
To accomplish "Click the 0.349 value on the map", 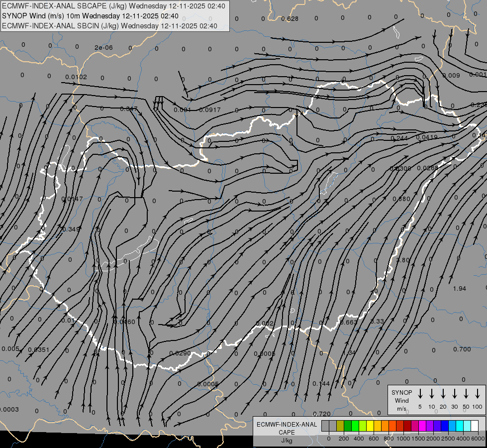I will click(x=71, y=229).
